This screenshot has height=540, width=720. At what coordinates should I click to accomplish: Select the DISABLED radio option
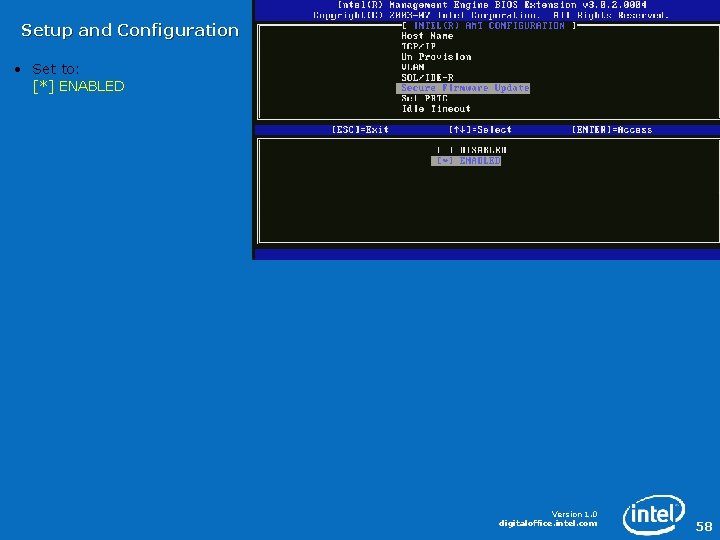click(472, 150)
